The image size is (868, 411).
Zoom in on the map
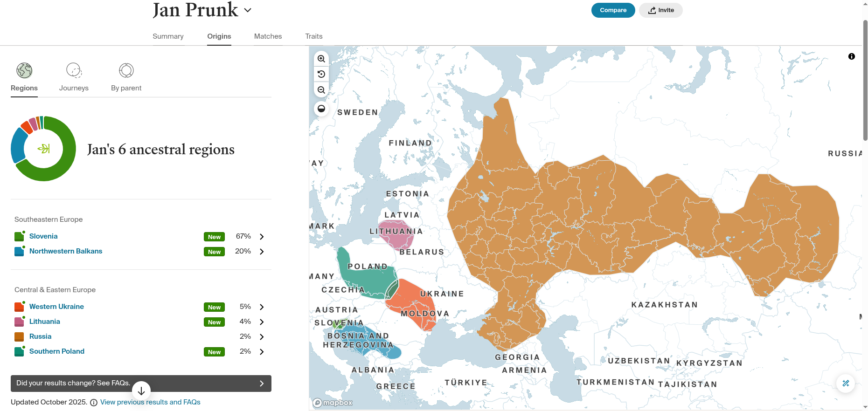click(321, 59)
